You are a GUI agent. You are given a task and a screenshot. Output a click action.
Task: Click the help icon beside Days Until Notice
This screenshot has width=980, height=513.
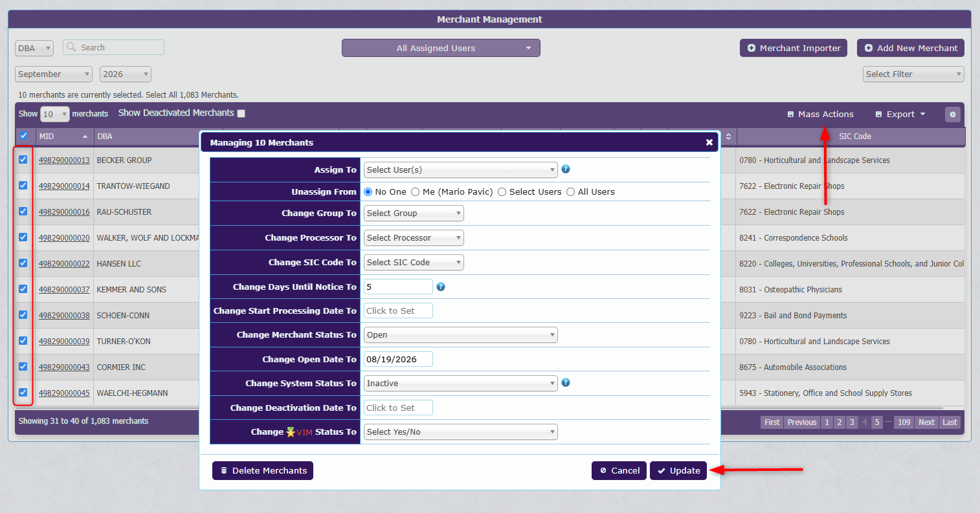[441, 287]
